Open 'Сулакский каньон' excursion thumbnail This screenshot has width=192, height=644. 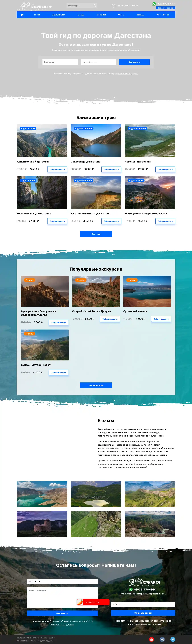147,291
